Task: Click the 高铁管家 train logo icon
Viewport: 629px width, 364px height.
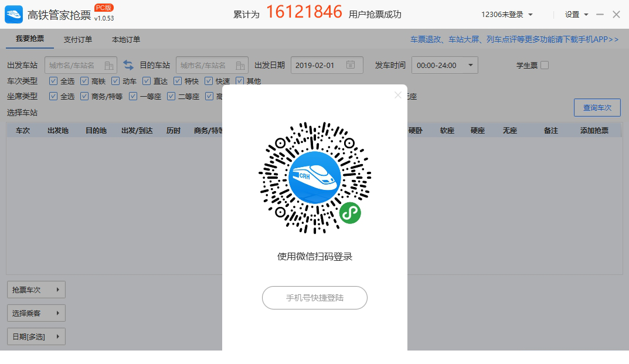Action: [x=13, y=15]
